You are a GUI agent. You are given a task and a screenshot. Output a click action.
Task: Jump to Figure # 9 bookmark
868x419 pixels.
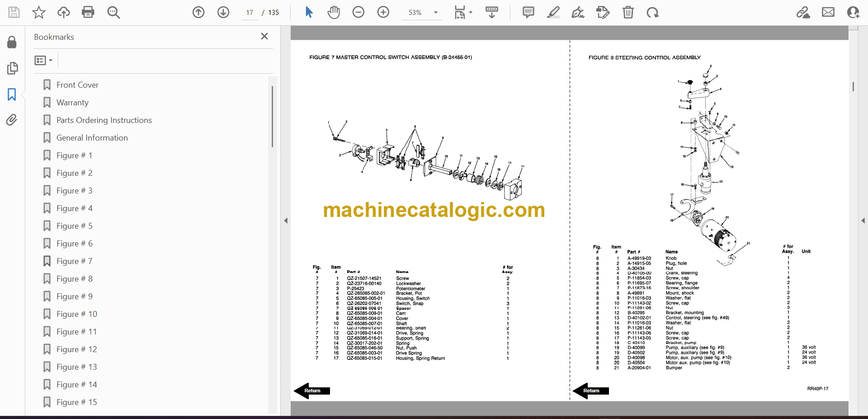click(x=74, y=297)
